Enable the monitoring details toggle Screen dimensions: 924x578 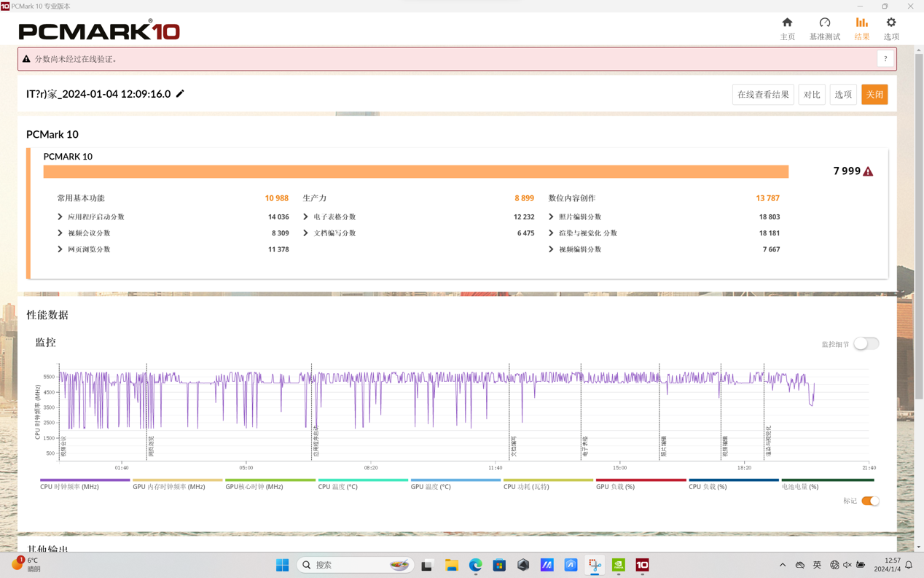[866, 344]
